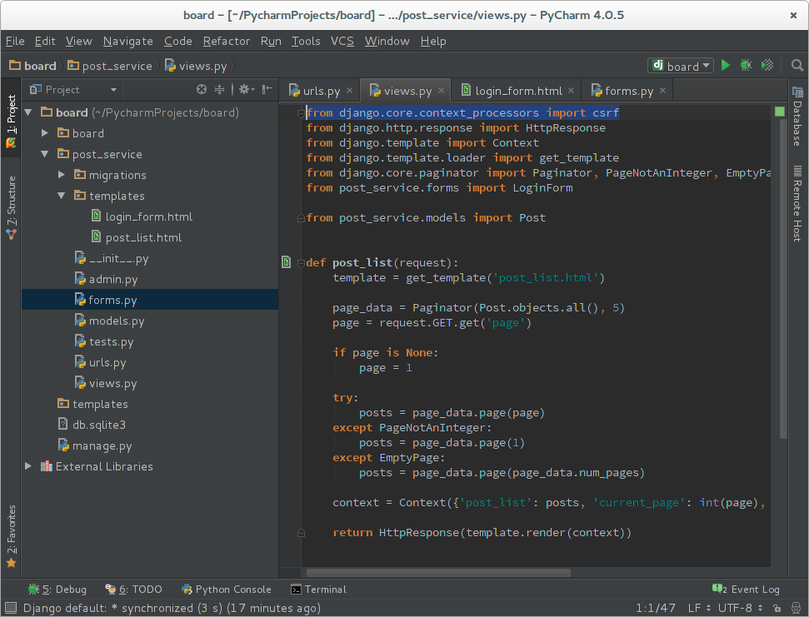The height and width of the screenshot is (617, 809).
Task: Fold the import block at the first line
Action: coord(301,113)
